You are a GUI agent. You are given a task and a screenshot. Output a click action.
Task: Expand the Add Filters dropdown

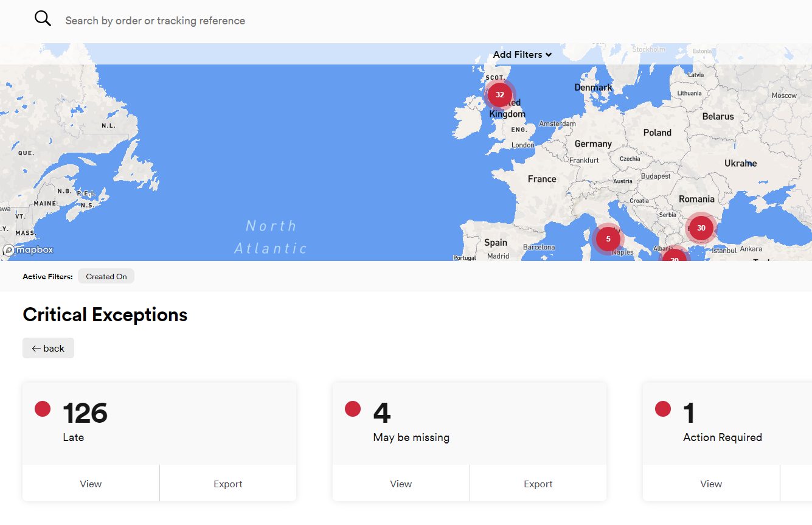tap(522, 55)
